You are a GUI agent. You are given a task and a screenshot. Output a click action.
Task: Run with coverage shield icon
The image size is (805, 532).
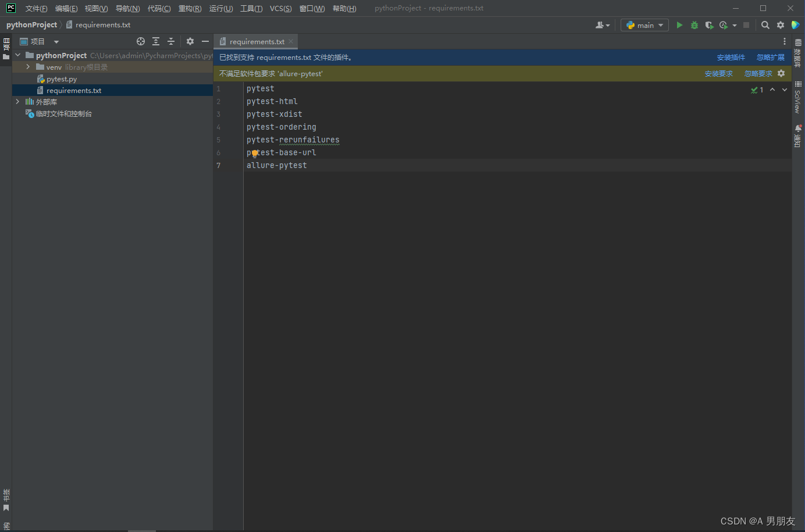(709, 25)
